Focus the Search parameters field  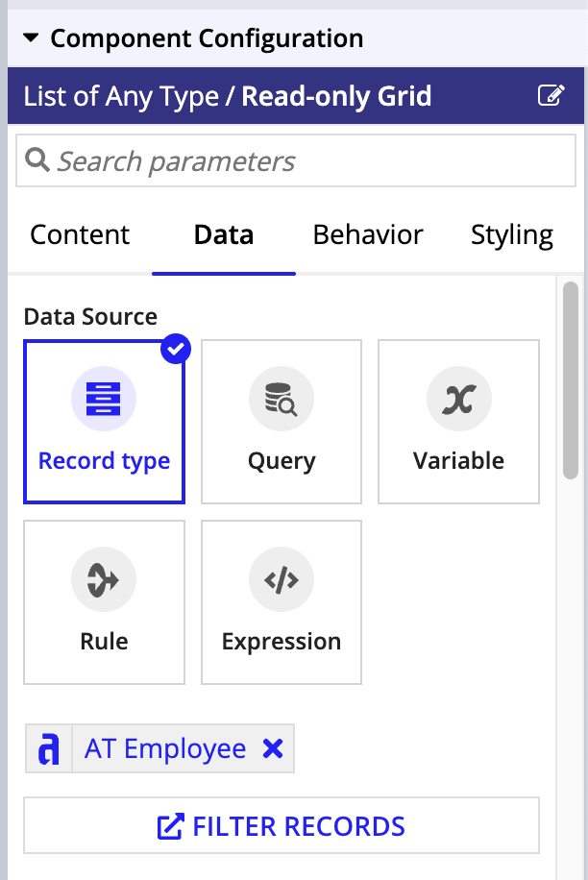[x=296, y=160]
